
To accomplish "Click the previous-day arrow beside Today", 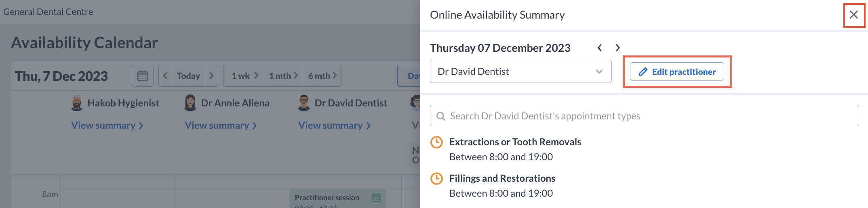I will point(165,76).
